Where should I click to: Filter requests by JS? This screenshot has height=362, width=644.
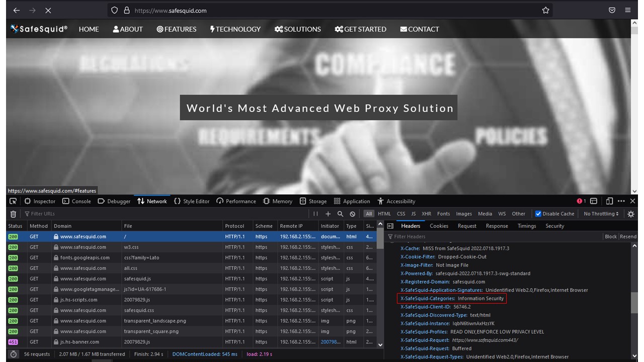[x=414, y=214]
